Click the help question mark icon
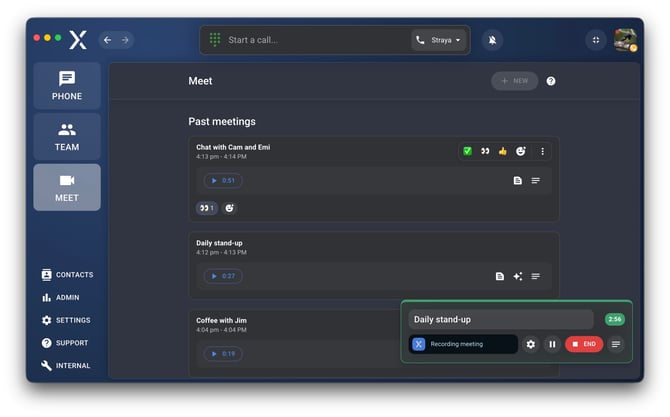The width and height of the screenshot is (670, 417). pyautogui.click(x=551, y=81)
